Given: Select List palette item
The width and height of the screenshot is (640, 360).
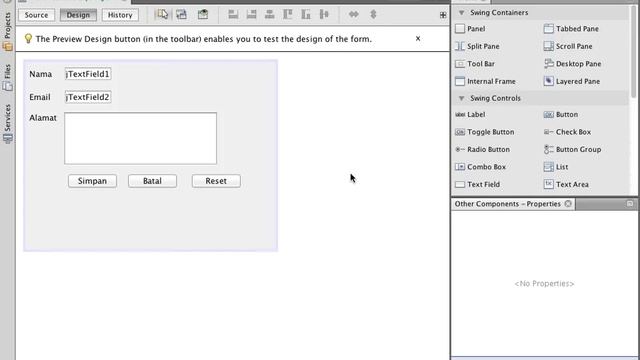Looking at the screenshot, I should tap(556, 167).
